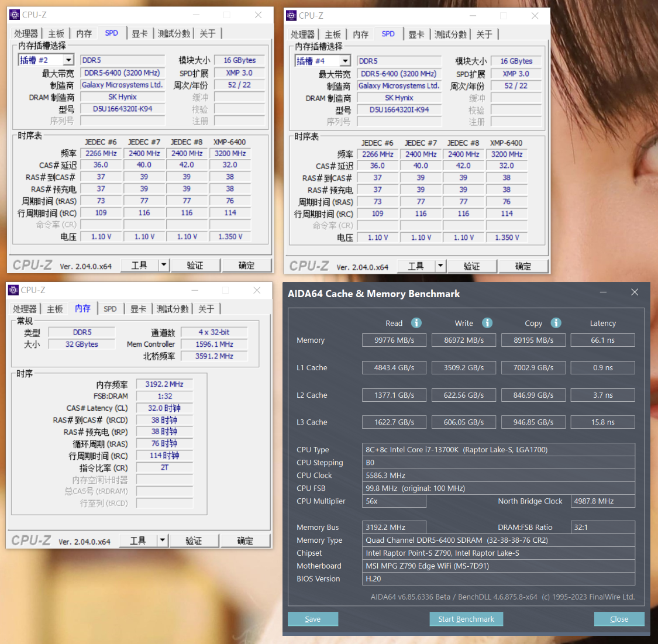Click L1 Cache read value 4843.4 GB/s
Viewport: 658px width, 644px height.
pos(394,367)
